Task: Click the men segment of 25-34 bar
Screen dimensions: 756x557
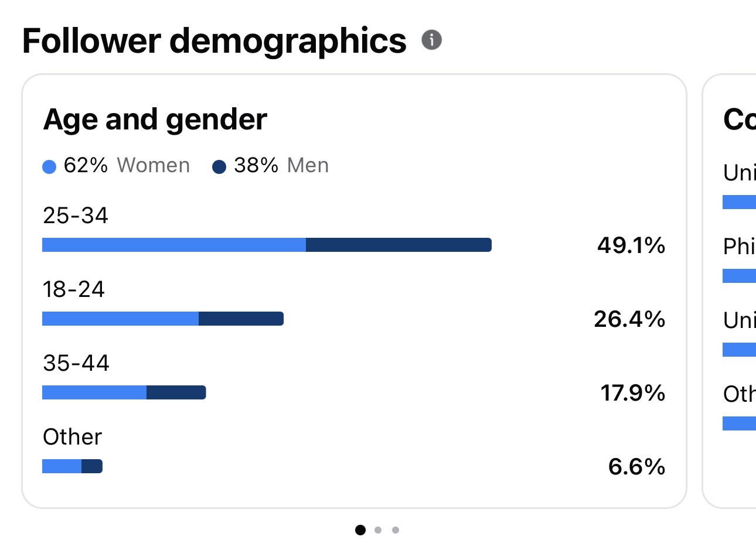Action: 399,245
